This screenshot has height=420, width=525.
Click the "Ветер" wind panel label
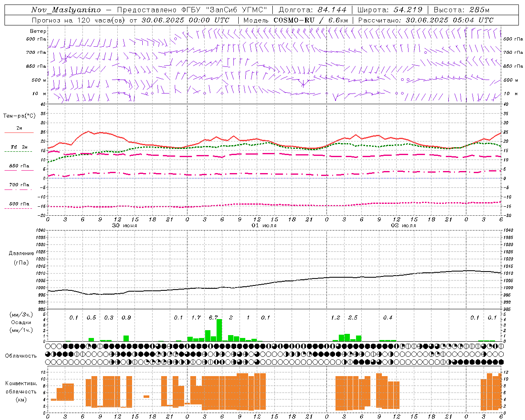38,31
